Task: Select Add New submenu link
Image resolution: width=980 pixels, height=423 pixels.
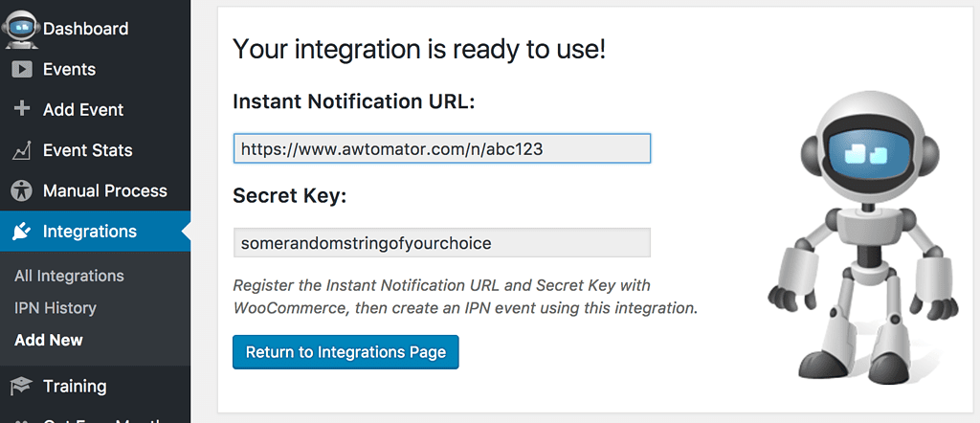Action: pos(49,341)
